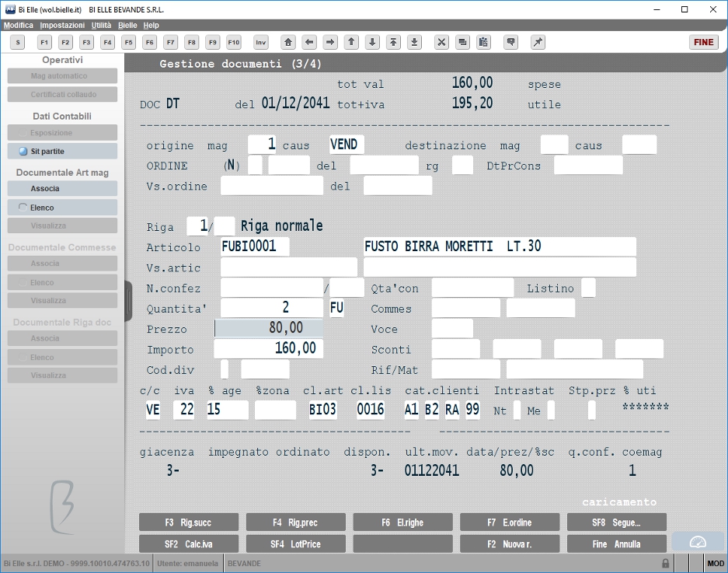Click the SF8 Segue... button
This screenshot has height=573, width=728.
point(617,522)
